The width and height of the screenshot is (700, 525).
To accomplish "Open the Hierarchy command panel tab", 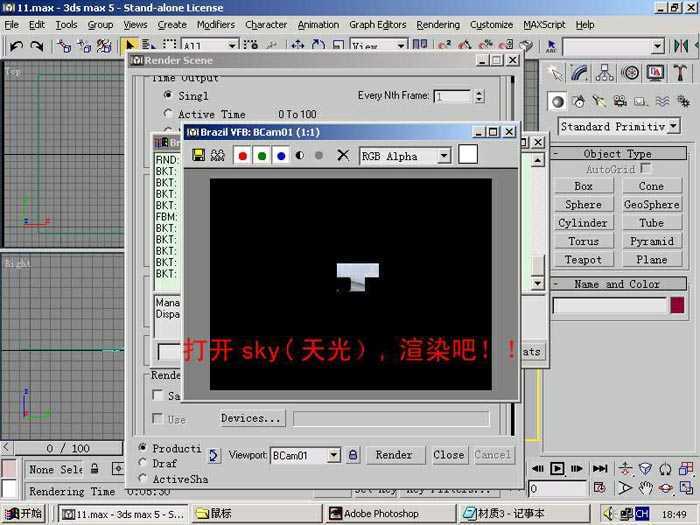I will (x=604, y=73).
